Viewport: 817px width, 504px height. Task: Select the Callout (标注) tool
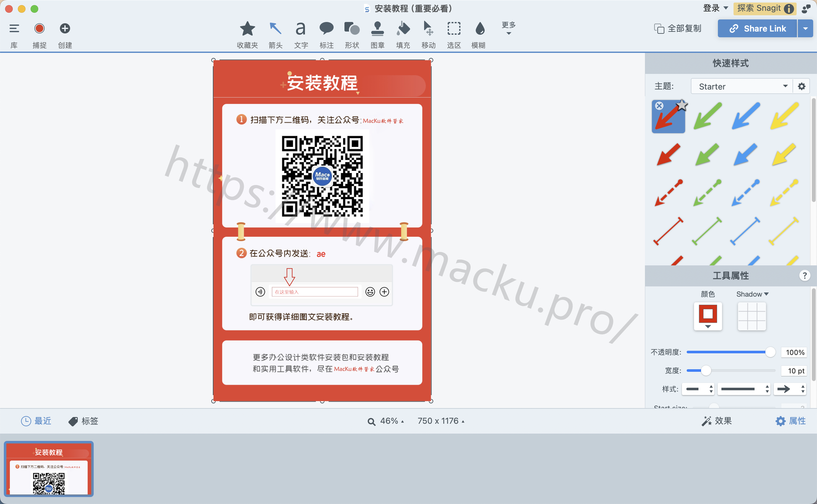click(326, 29)
